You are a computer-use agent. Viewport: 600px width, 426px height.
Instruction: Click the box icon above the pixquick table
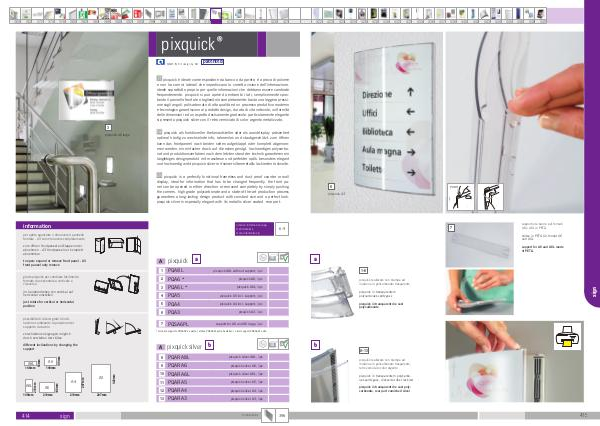273,258
